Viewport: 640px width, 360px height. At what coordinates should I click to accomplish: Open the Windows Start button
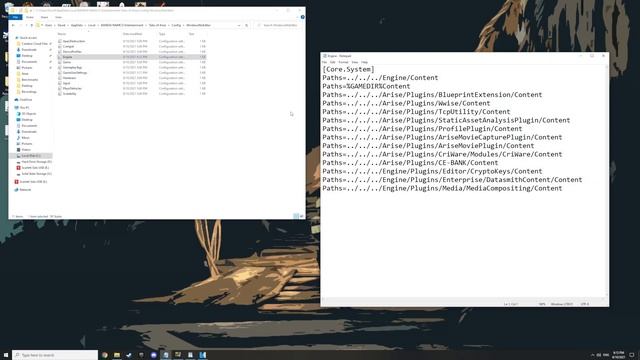pyautogui.click(x=6, y=355)
